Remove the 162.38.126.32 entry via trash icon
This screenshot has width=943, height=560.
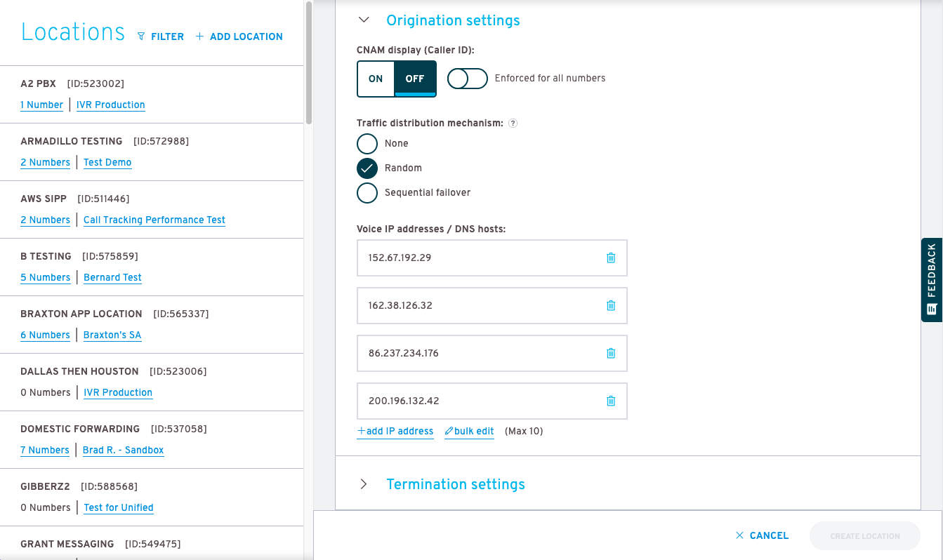pyautogui.click(x=611, y=305)
